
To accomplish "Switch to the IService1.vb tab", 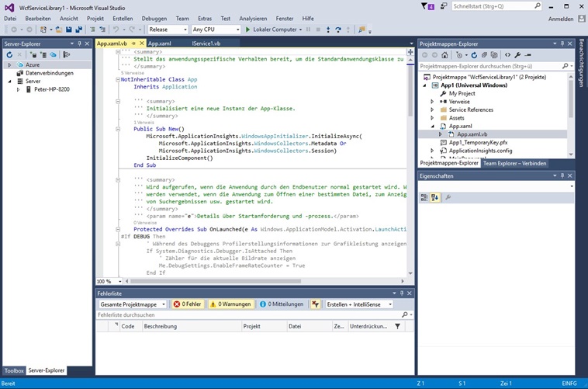I will (206, 43).
